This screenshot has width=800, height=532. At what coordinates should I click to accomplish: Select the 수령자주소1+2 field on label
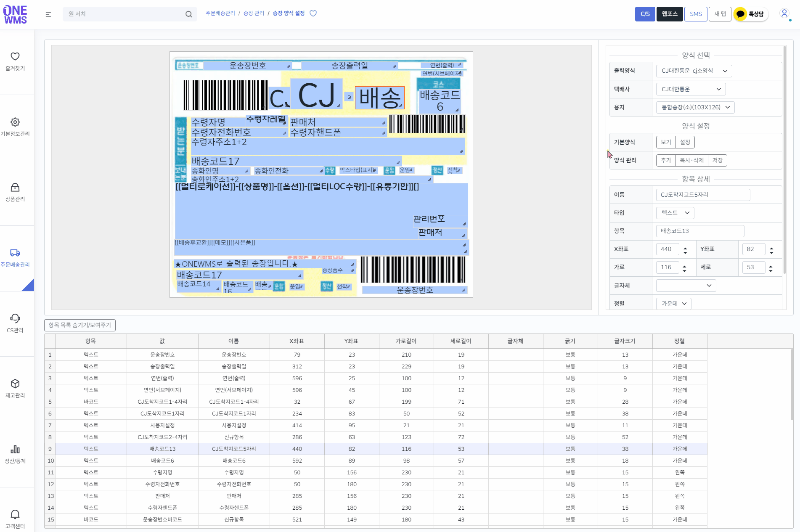pos(328,146)
